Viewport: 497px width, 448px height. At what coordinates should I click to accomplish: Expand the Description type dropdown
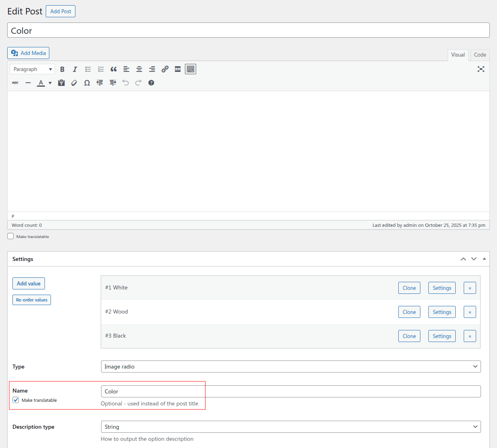click(290, 427)
